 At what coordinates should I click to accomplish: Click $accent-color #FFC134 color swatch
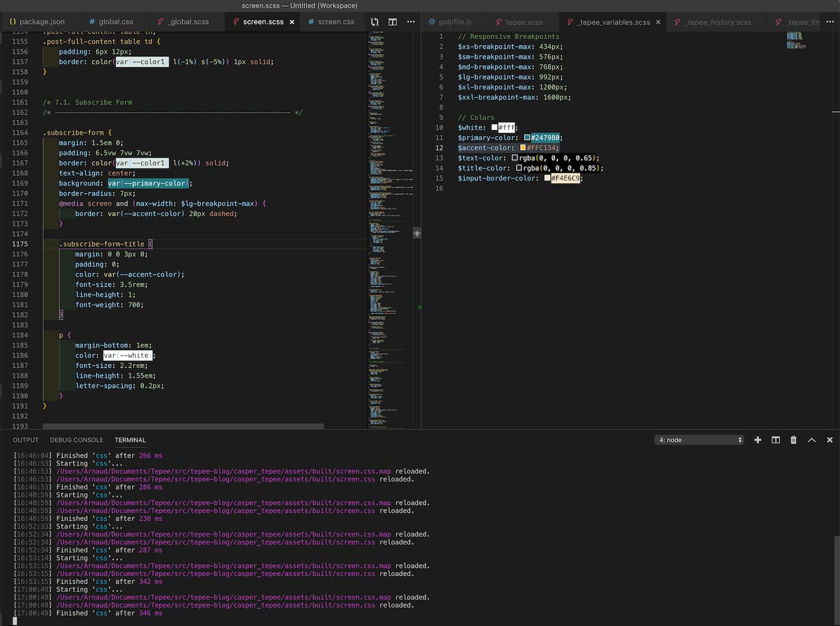523,148
